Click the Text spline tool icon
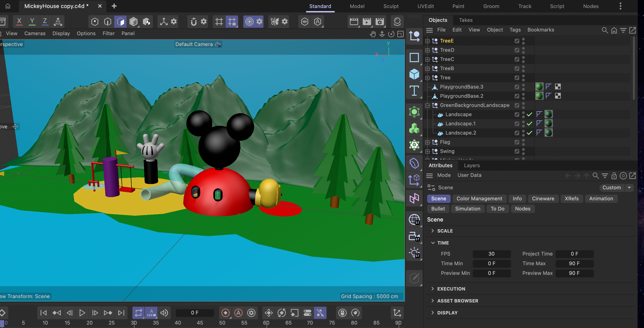Viewport: 644px width, 328px height. coord(414,91)
